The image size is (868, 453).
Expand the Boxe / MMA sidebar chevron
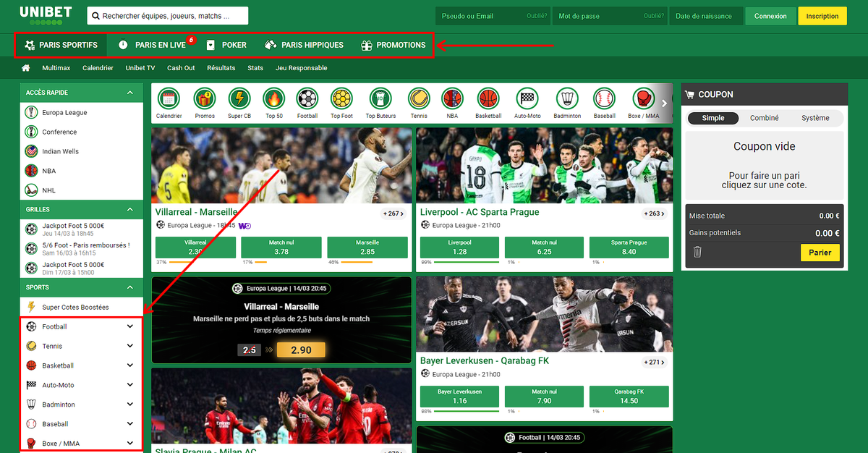[130, 443]
